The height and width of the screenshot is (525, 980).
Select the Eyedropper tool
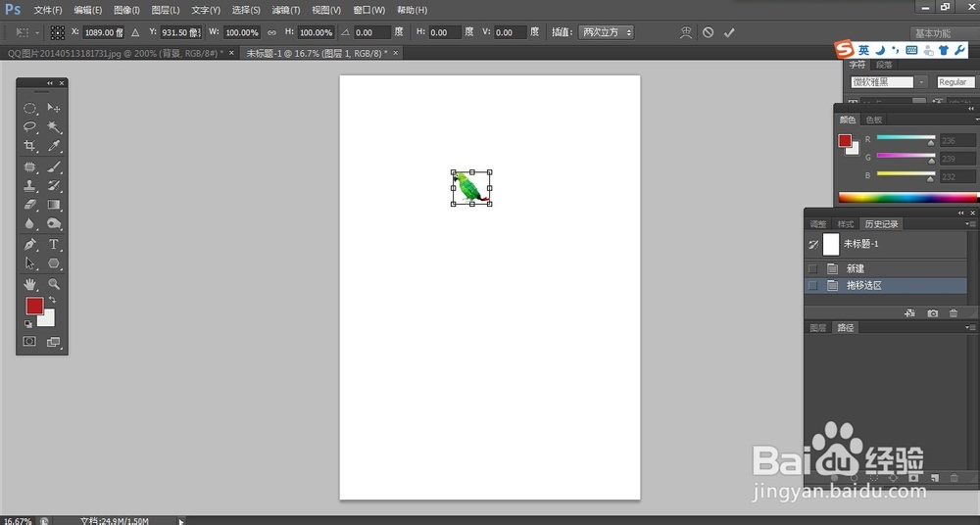coord(54,146)
